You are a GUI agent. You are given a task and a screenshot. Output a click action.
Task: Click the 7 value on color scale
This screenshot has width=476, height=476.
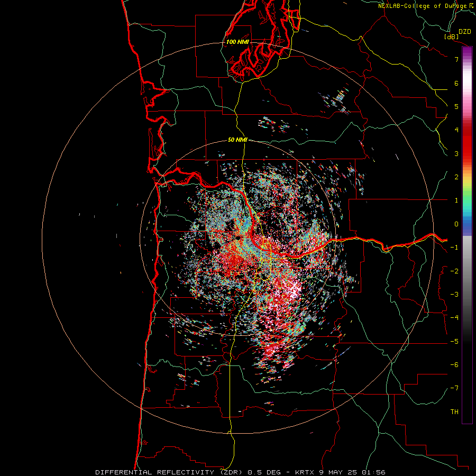(x=456, y=59)
